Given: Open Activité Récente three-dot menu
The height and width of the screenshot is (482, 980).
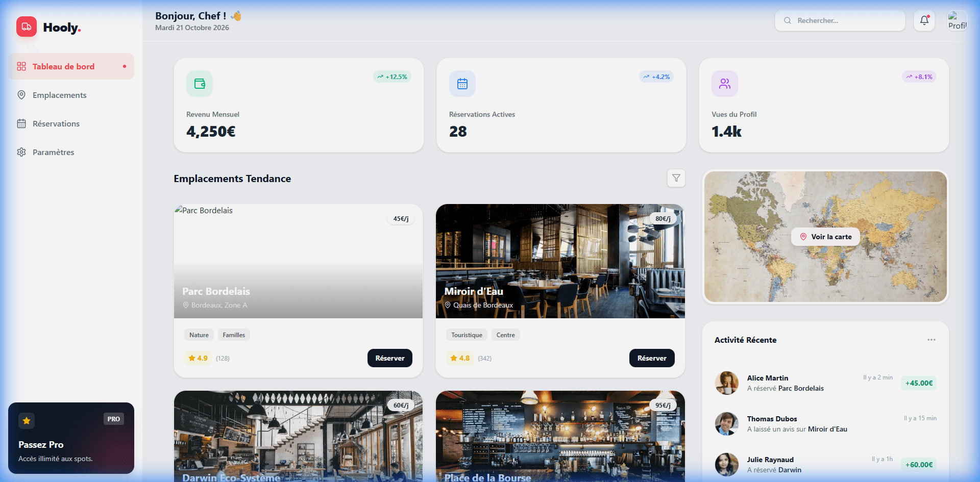Looking at the screenshot, I should [931, 340].
